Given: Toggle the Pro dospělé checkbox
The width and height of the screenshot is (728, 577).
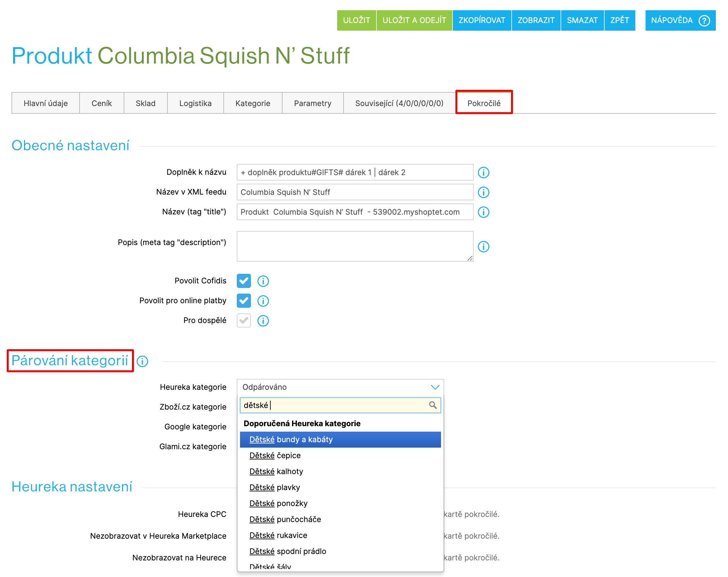Looking at the screenshot, I should 244,320.
